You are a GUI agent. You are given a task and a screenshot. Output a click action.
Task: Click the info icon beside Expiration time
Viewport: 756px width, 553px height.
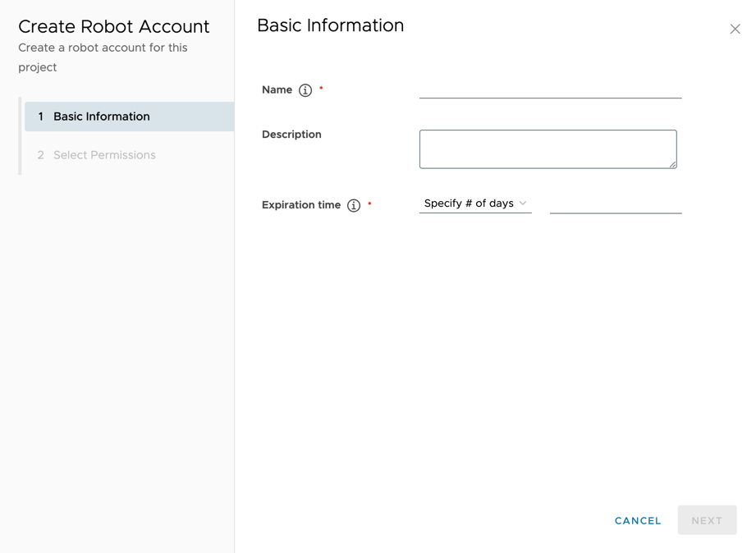354,205
